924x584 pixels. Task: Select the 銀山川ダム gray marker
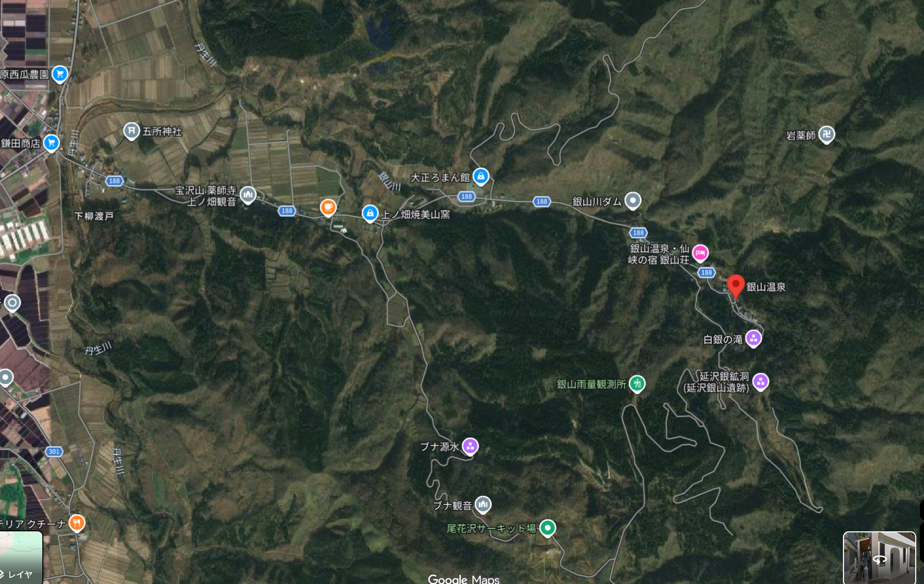click(x=633, y=200)
